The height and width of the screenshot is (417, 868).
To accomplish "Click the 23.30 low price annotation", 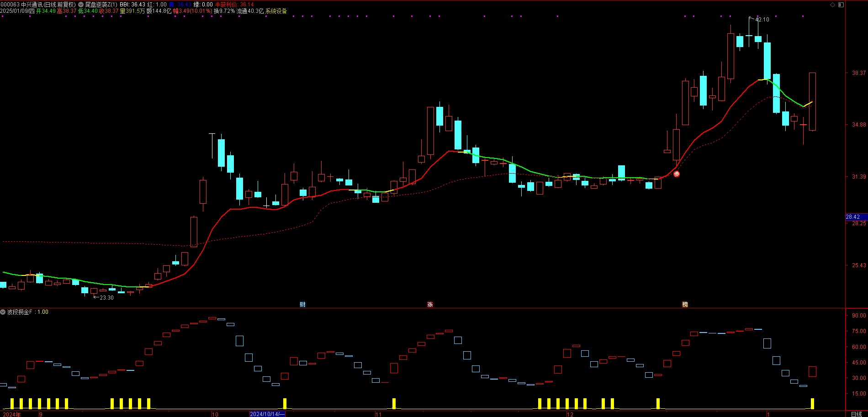I will (x=106, y=297).
